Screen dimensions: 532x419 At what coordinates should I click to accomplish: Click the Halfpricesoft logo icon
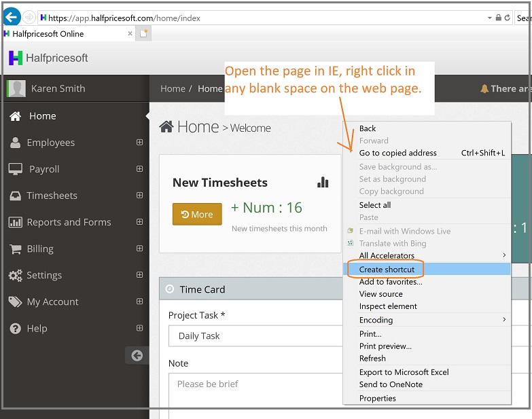(x=16, y=58)
